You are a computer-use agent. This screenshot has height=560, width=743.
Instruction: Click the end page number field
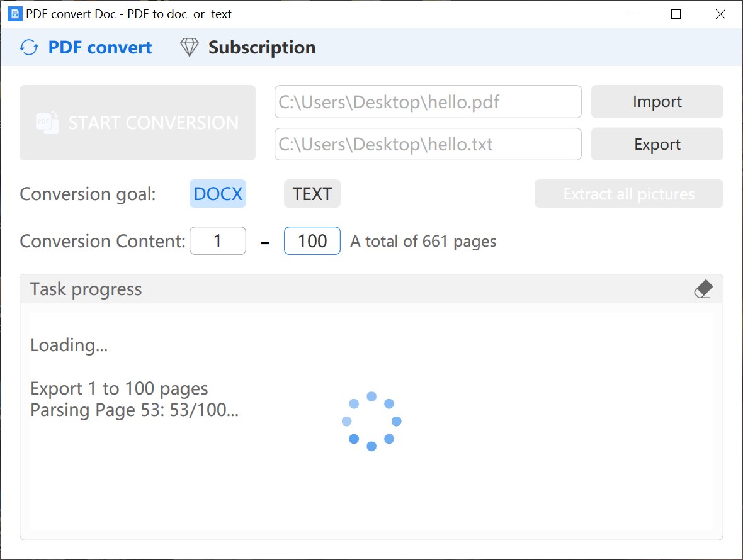pos(312,241)
